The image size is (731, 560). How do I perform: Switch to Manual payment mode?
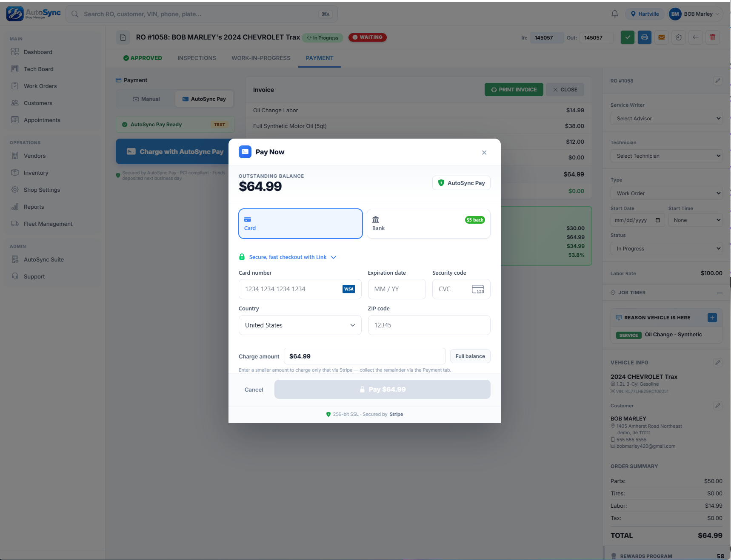click(146, 99)
